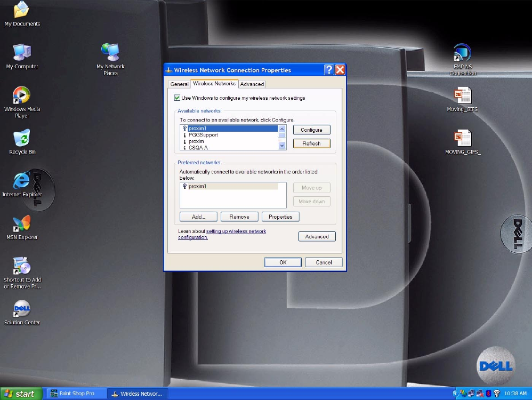This screenshot has height=400, width=532.
Task: Select MSN Explorer desktop shortcut
Action: [x=22, y=228]
